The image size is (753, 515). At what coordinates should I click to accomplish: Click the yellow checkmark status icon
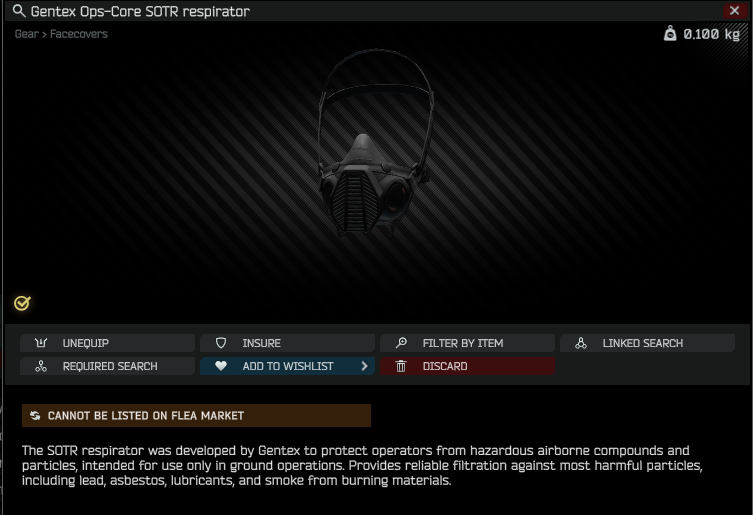[x=22, y=303]
